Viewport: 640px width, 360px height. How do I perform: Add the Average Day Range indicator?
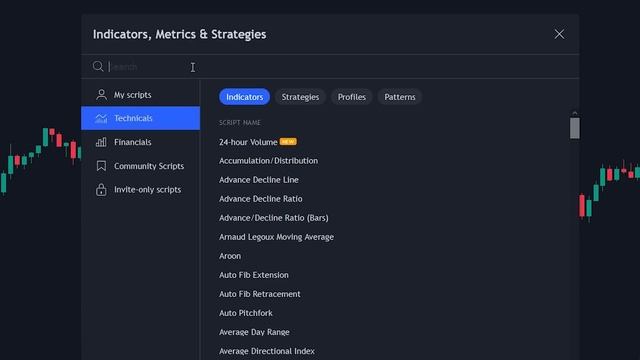[254, 332]
